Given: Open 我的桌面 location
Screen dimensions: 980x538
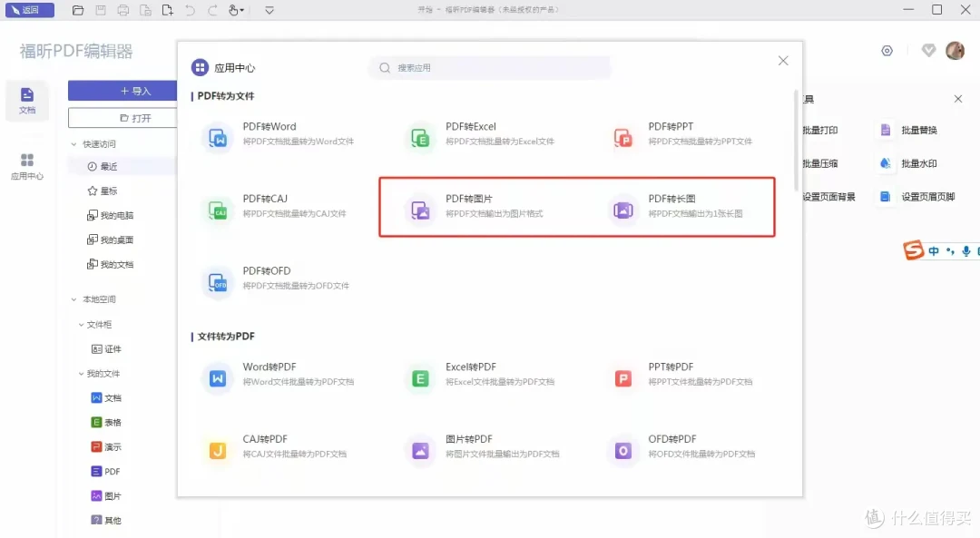Looking at the screenshot, I should (110, 240).
